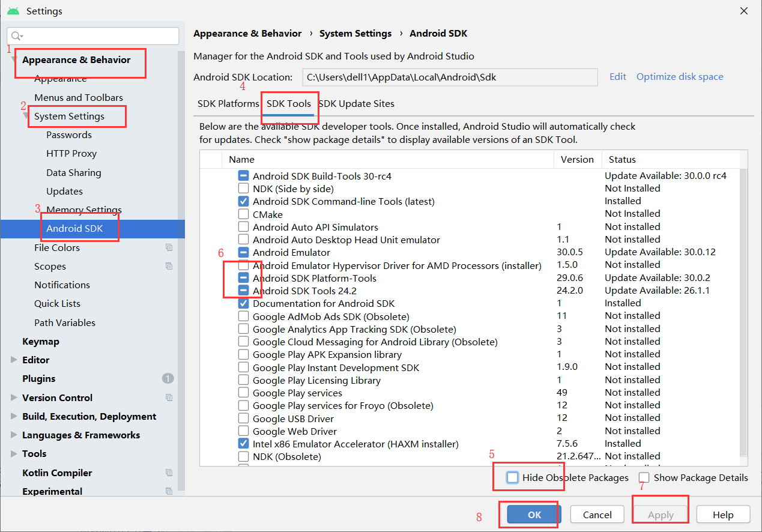This screenshot has height=532, width=762.
Task: Expand Build, Execution, Deployment arrow
Action: point(14,416)
